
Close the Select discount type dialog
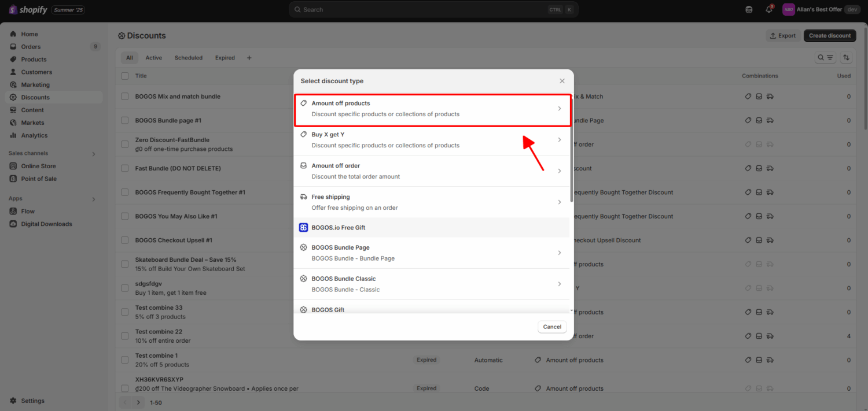(562, 81)
